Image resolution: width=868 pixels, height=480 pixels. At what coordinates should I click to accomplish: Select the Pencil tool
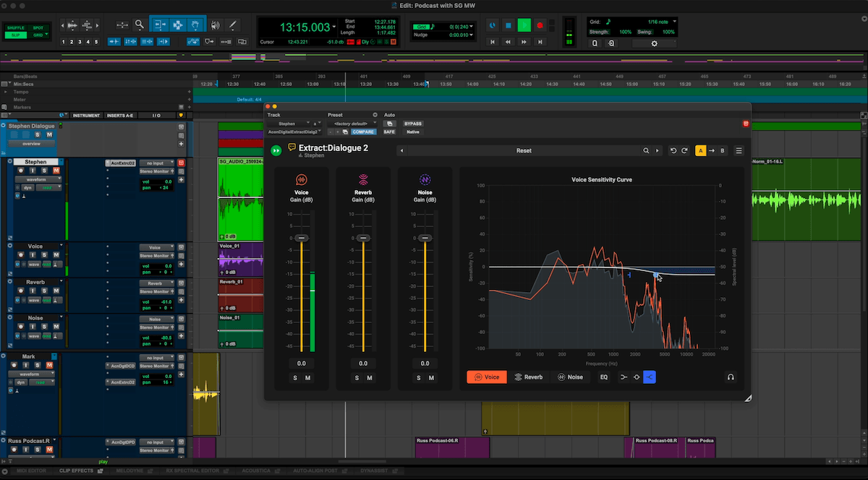coord(232,25)
